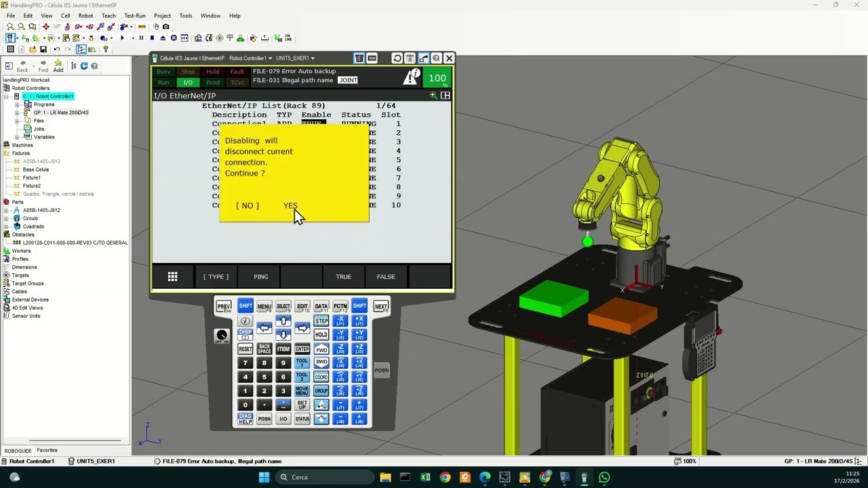Click the DISP key on pendant
The width and height of the screenshot is (868, 488).
point(245,335)
